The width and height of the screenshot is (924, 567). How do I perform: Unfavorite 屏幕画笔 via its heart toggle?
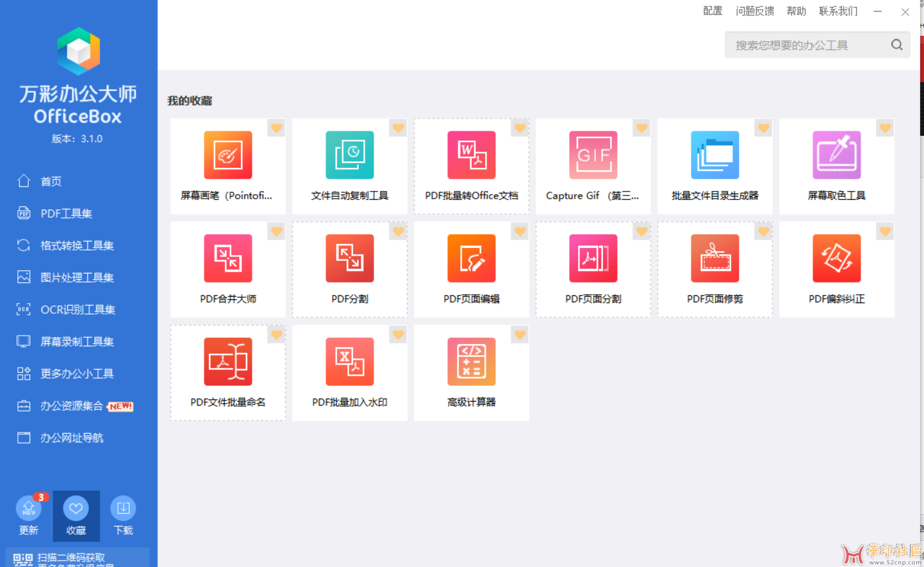click(276, 128)
